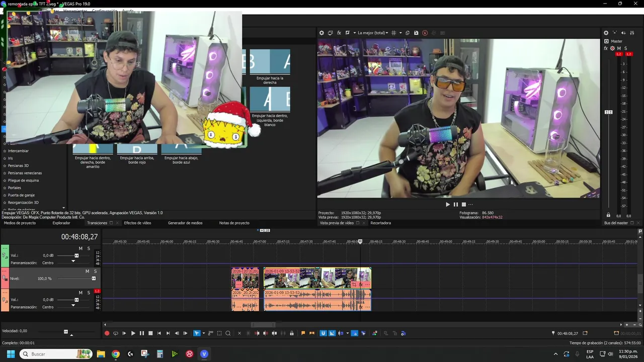Click the lock event padlock icon
Viewport: 644px width, 362px height.
[292, 333]
